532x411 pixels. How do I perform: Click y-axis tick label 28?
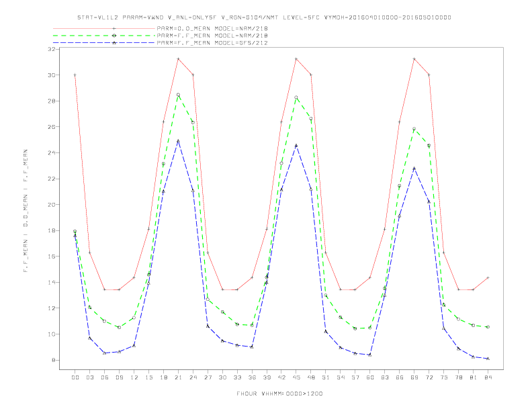click(52, 101)
